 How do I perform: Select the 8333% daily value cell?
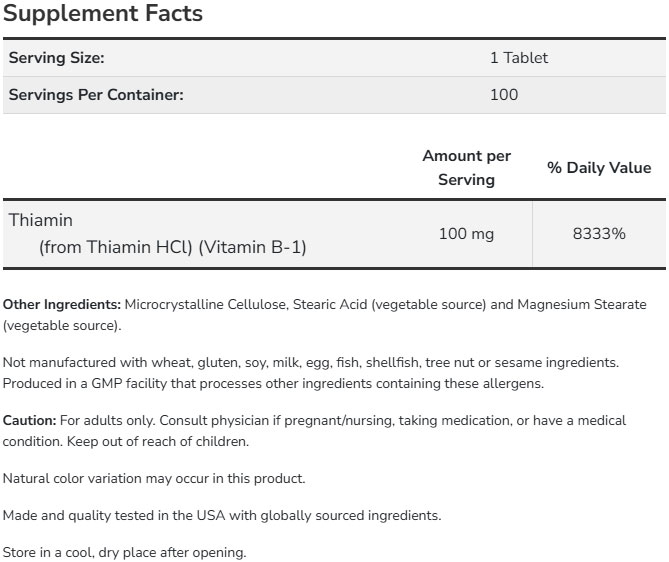[x=598, y=234]
